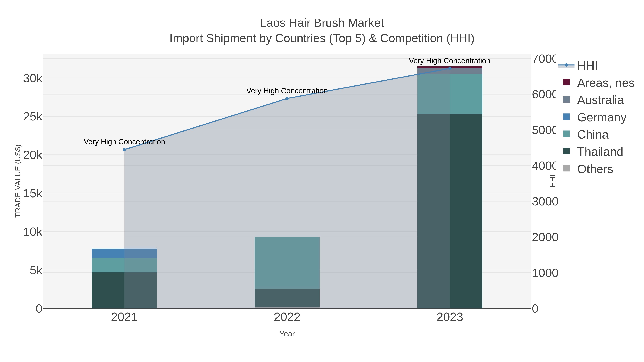
Task: Click the 2021 Germany bar segment
Action: pos(124,253)
